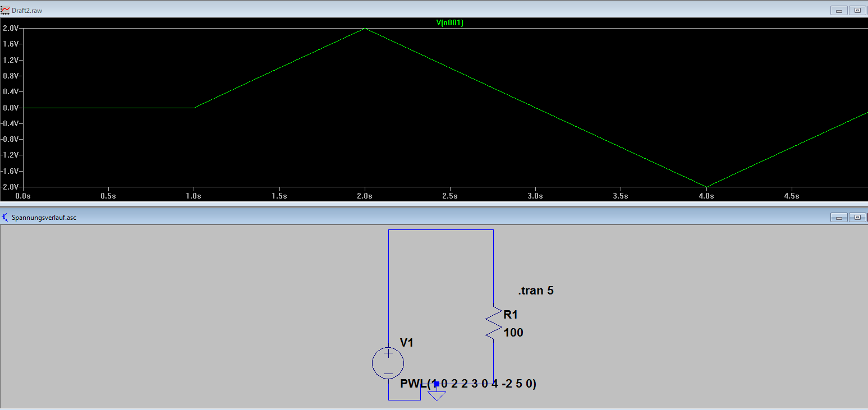868x410 pixels.
Task: Click the 4.0s time axis label
Action: (x=706, y=196)
